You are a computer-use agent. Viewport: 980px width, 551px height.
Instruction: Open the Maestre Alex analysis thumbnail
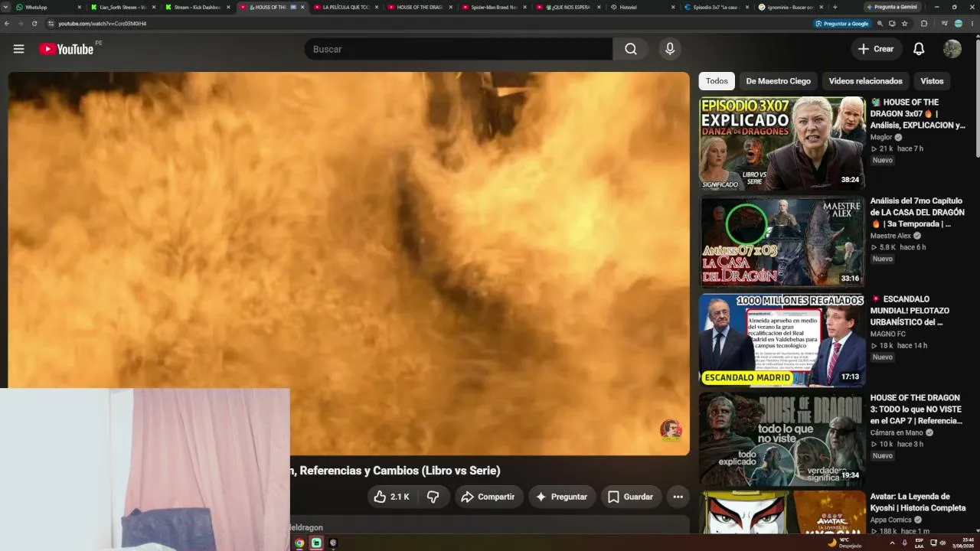pos(782,242)
